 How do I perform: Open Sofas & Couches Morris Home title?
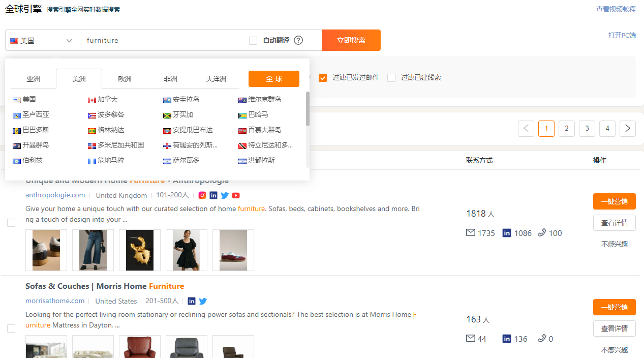tap(105, 286)
